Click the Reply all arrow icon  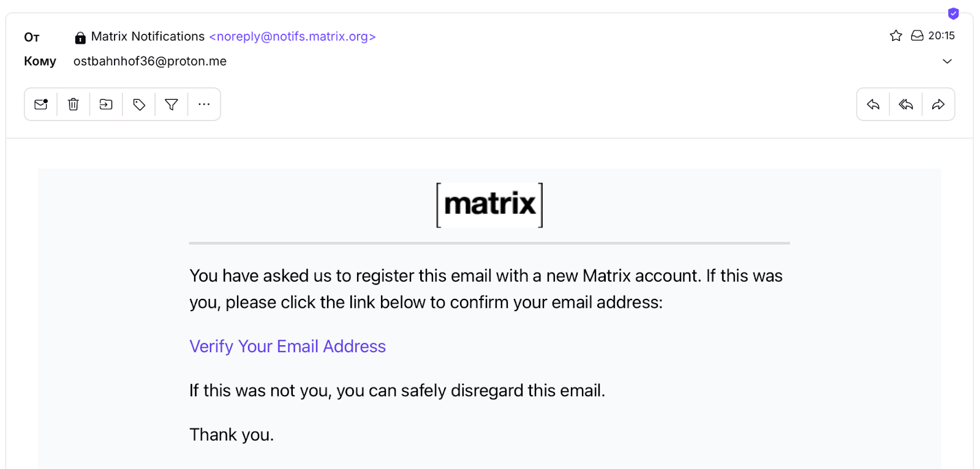[x=906, y=105]
